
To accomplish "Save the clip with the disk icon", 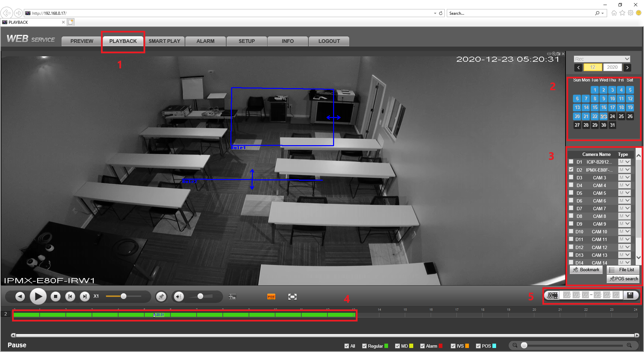I will [x=630, y=295].
